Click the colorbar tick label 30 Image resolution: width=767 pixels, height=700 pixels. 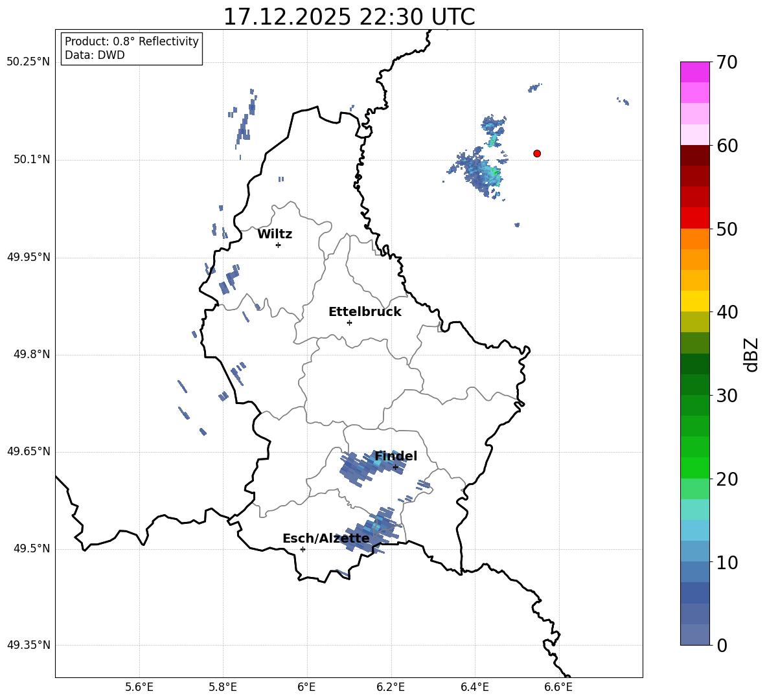pos(727,396)
